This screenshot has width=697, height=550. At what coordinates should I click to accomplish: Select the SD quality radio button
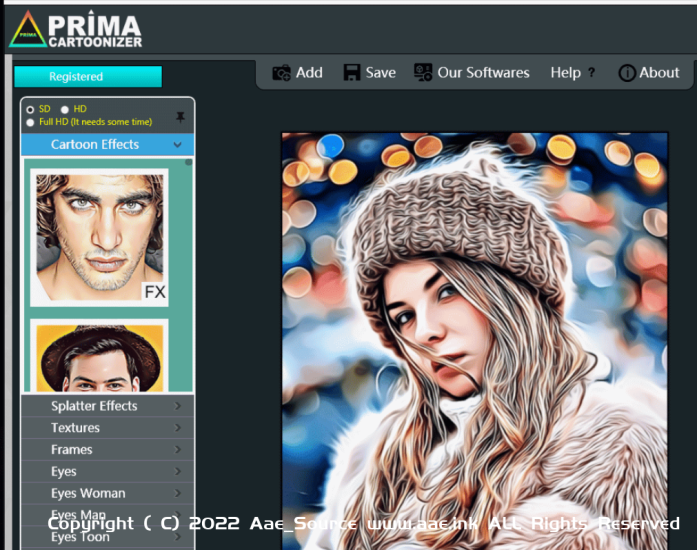[x=30, y=109]
